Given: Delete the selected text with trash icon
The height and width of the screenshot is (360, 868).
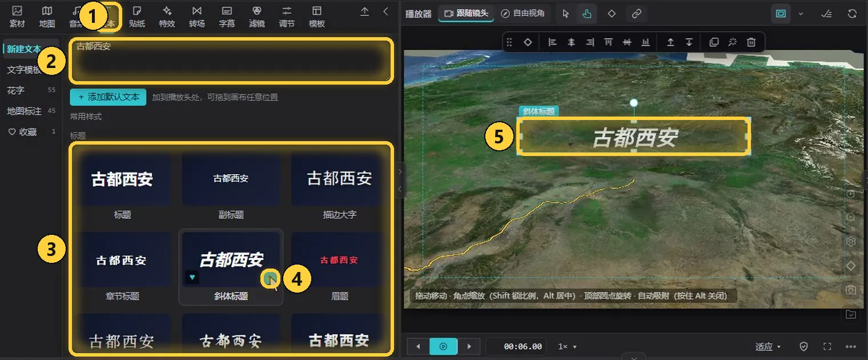Looking at the screenshot, I should (x=752, y=42).
